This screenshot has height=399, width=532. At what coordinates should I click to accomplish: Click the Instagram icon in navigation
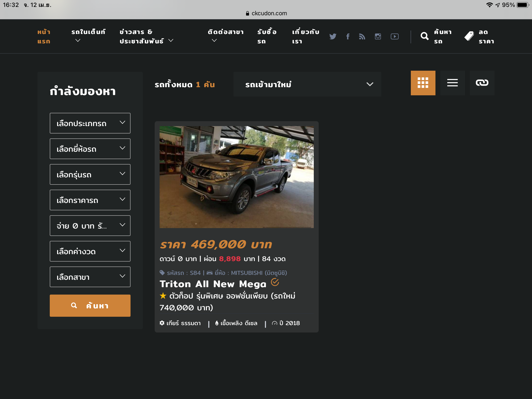pos(378,36)
